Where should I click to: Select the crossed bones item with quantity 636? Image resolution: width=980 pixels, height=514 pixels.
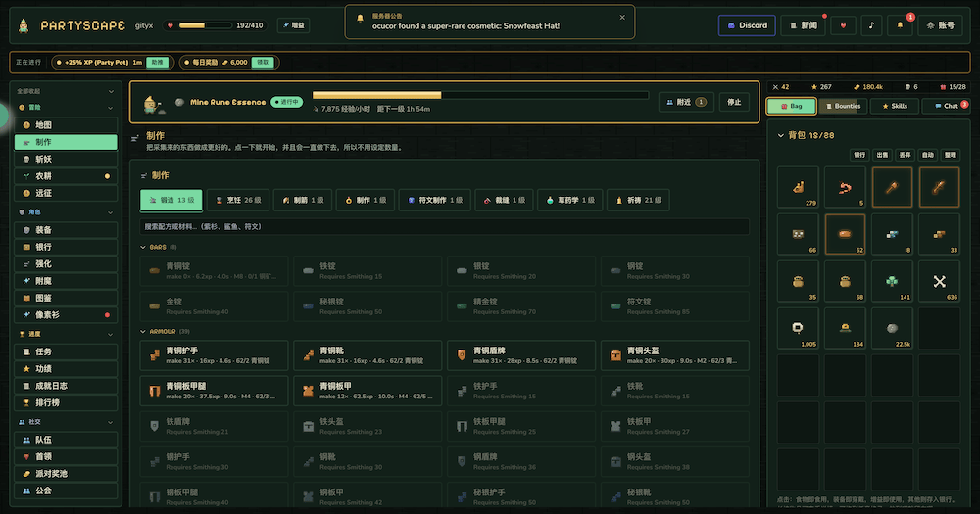[x=940, y=281]
